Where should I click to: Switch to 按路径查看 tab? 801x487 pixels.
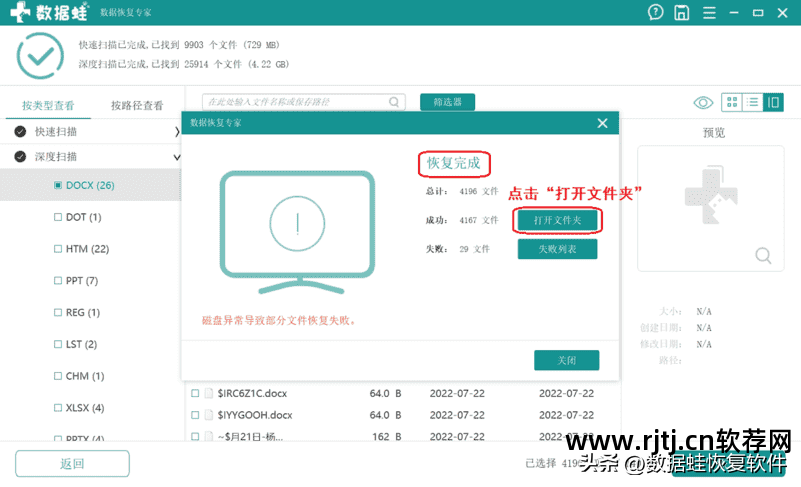pyautogui.click(x=137, y=105)
